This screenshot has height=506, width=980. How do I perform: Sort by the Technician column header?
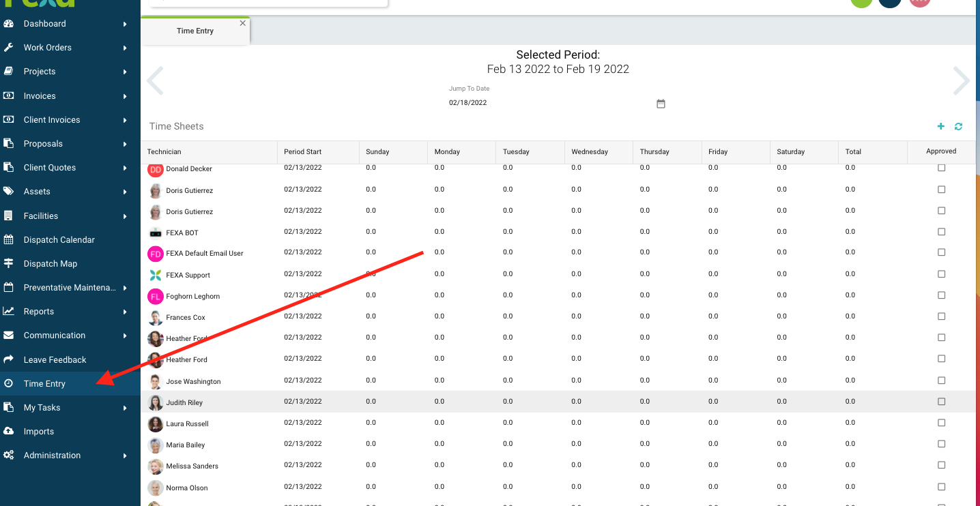coord(164,152)
